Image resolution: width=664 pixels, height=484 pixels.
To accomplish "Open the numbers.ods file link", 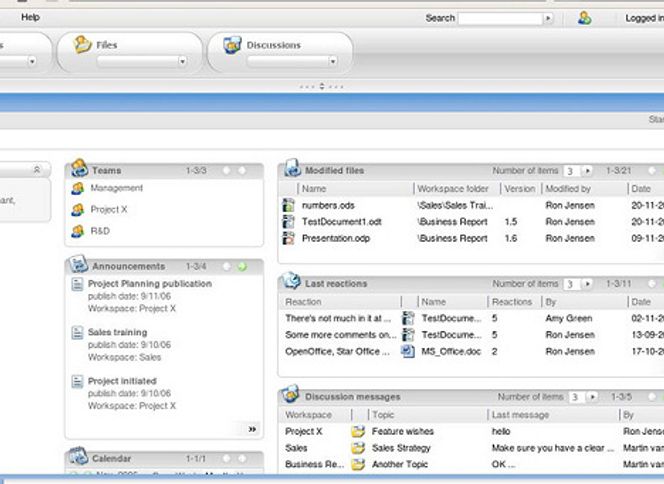I will [x=328, y=205].
